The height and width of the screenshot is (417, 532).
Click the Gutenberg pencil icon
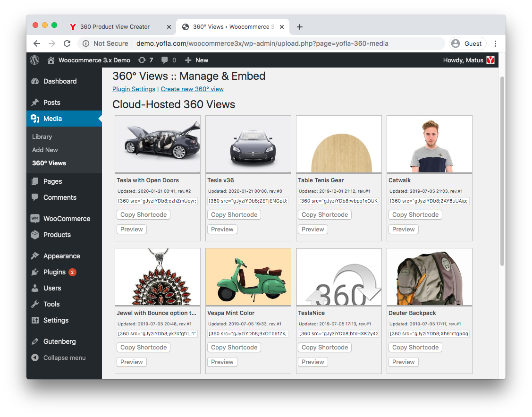point(35,341)
